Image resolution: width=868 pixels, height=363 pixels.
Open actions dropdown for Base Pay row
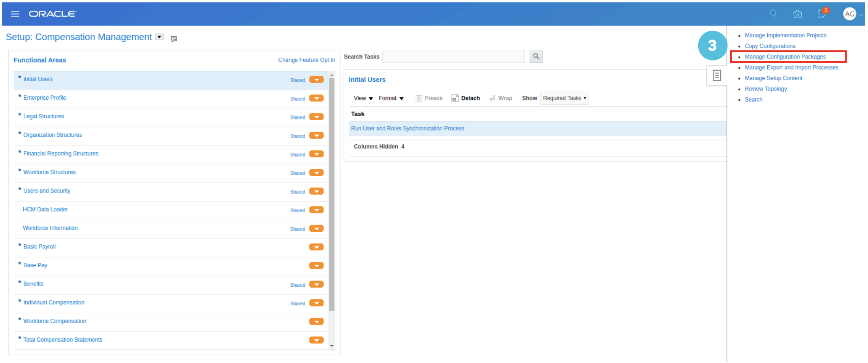pos(316,265)
